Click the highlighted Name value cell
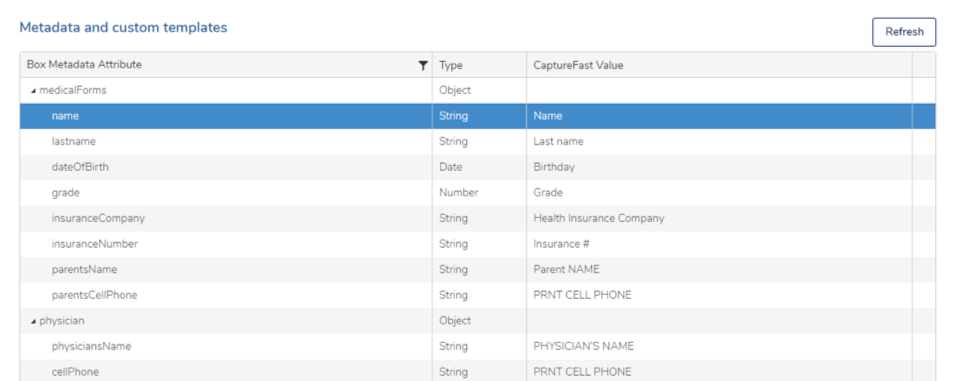Image resolution: width=954 pixels, height=381 pixels. coord(719,116)
